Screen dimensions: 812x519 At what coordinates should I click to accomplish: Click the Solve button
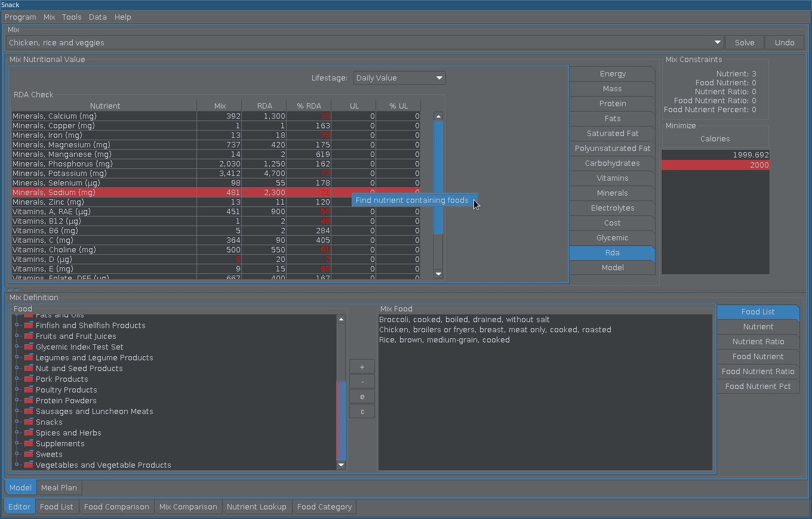pyautogui.click(x=745, y=43)
